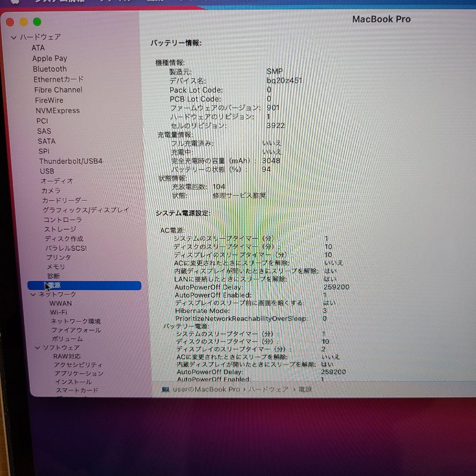Click the AC電源 subsection heading
This screenshot has width=476, height=476.
pos(172,231)
